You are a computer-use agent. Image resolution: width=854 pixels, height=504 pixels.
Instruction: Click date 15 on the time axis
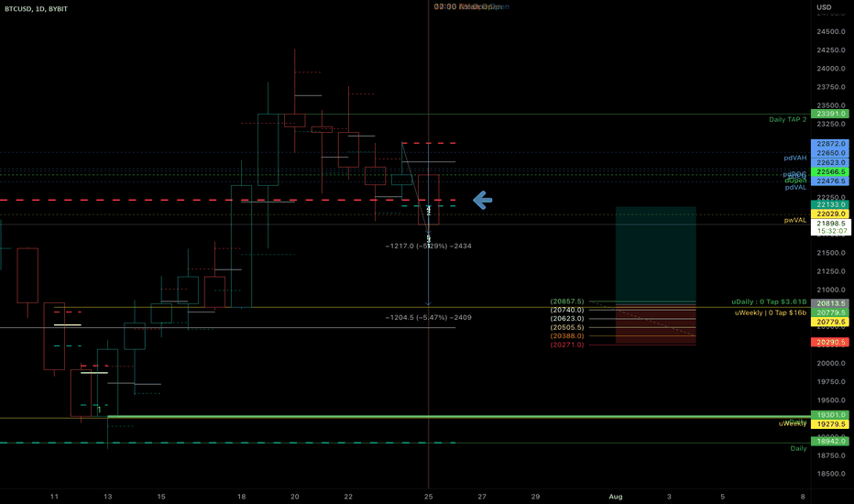[161, 497]
